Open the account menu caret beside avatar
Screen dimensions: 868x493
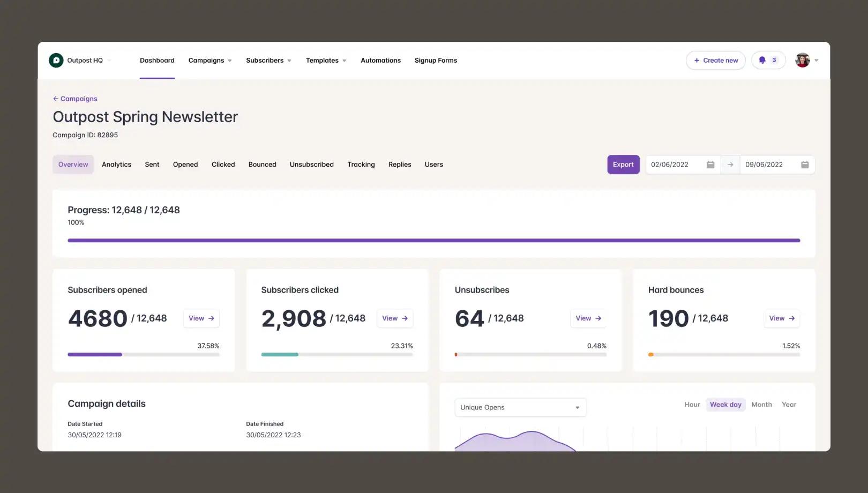coord(817,61)
